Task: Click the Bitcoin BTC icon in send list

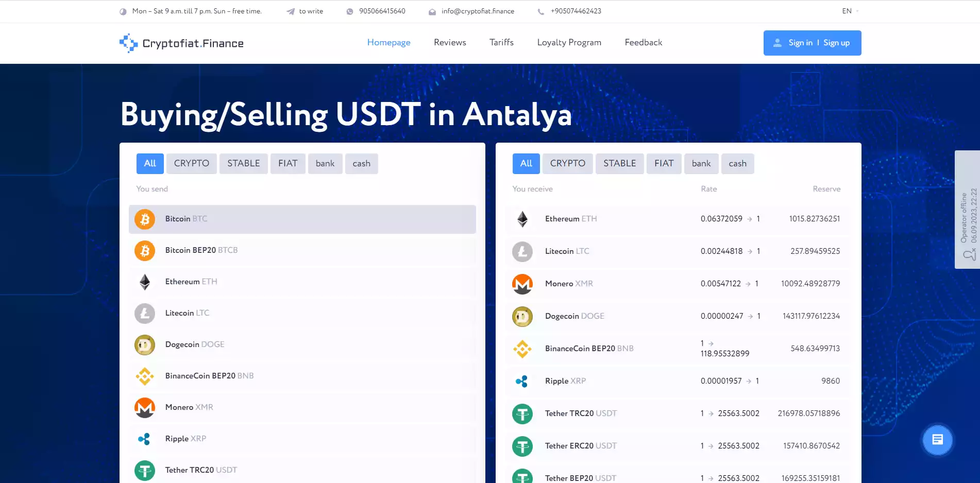Action: coord(145,219)
